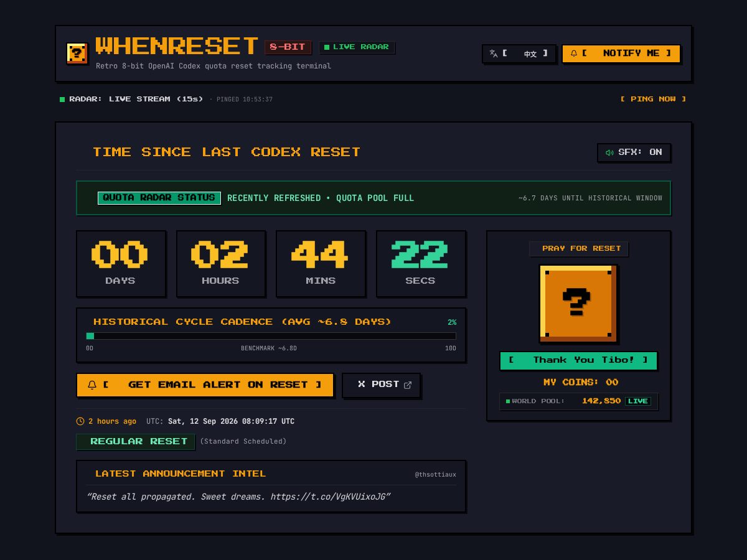Click the 8-BIT badge
Image resolution: width=747 pixels, height=560 pixels.
pyautogui.click(x=288, y=47)
